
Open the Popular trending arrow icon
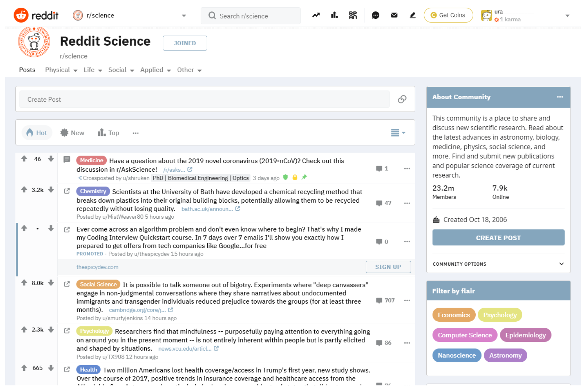316,15
